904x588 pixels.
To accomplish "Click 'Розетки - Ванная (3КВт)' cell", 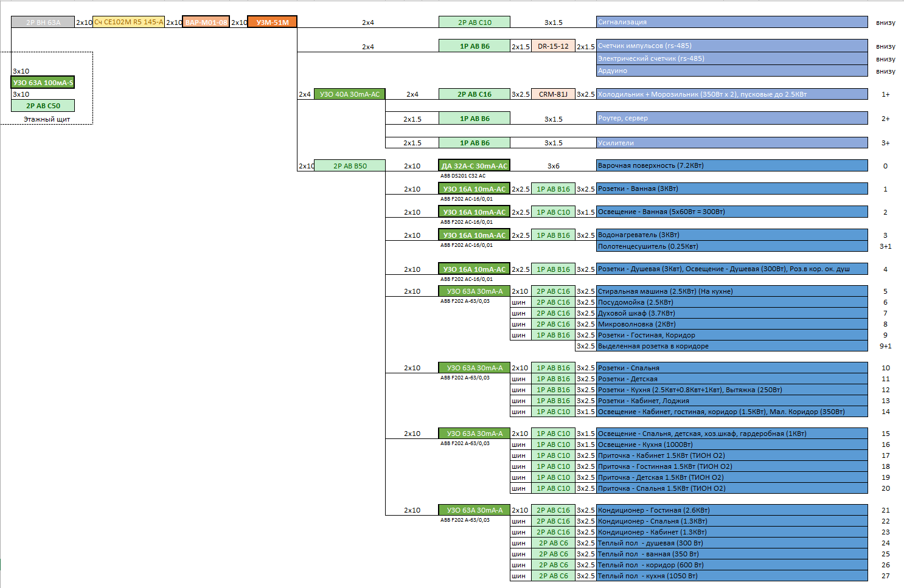I will [x=732, y=189].
